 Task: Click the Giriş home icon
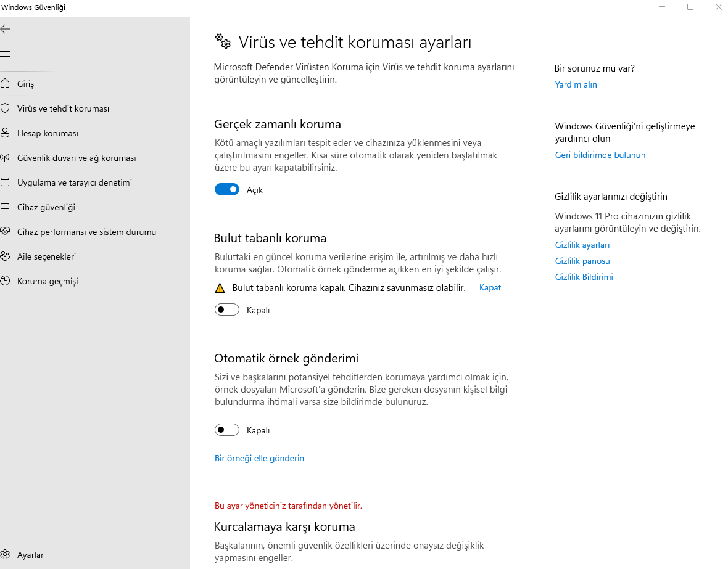(6, 84)
